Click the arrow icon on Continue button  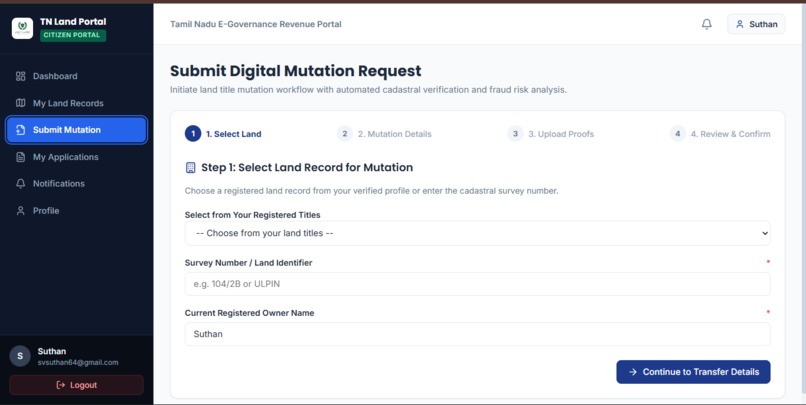[633, 372]
